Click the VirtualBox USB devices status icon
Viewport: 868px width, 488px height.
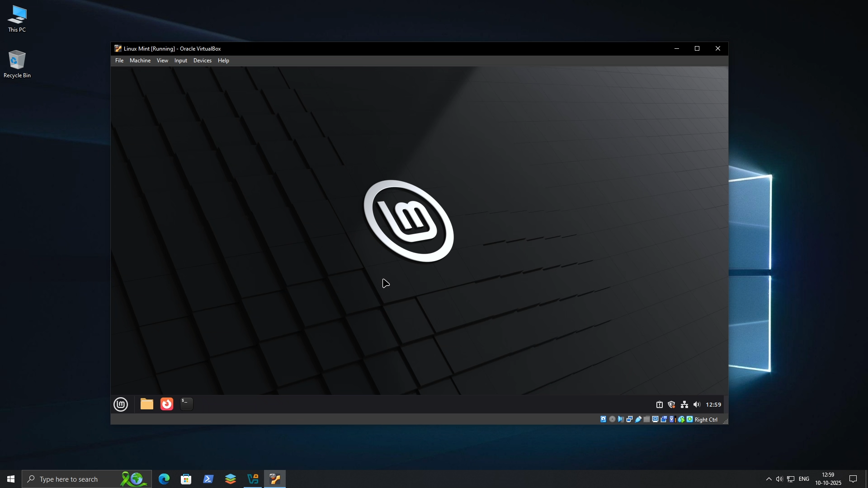click(638, 419)
